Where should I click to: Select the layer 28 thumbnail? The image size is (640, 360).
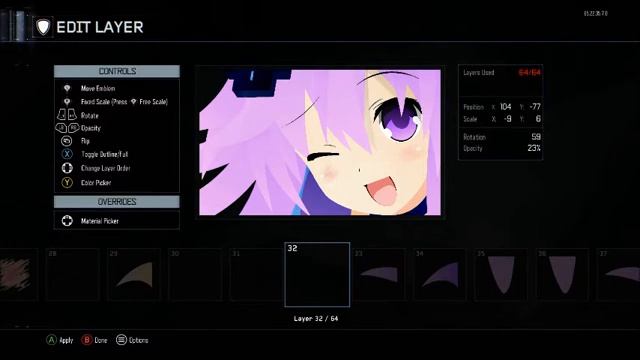[73, 274]
